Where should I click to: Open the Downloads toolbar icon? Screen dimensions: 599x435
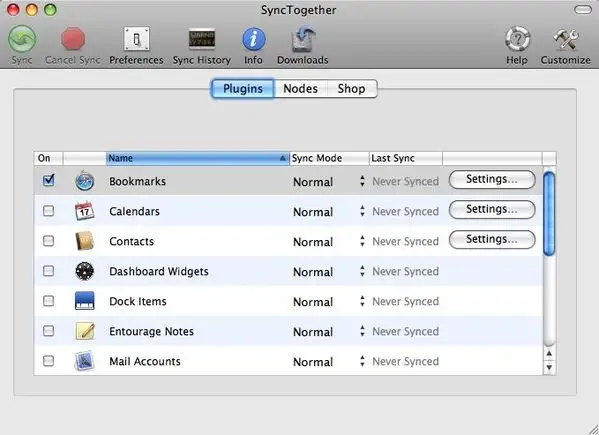coord(303,39)
